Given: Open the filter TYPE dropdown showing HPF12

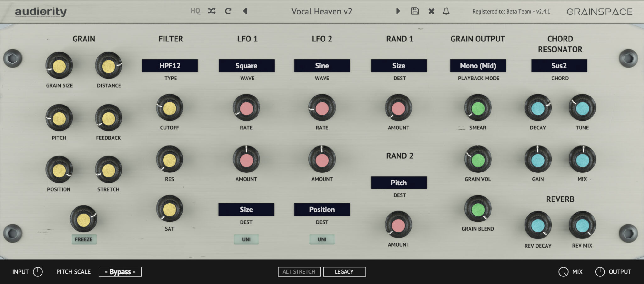Looking at the screenshot, I should [170, 66].
